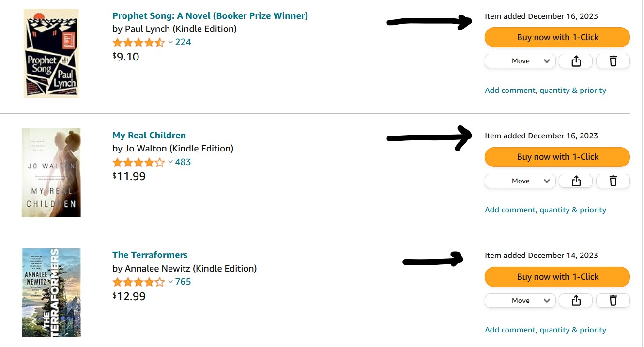644x347 pixels.
Task: Delete The Terraformers using the trash icon
Action: coord(613,300)
